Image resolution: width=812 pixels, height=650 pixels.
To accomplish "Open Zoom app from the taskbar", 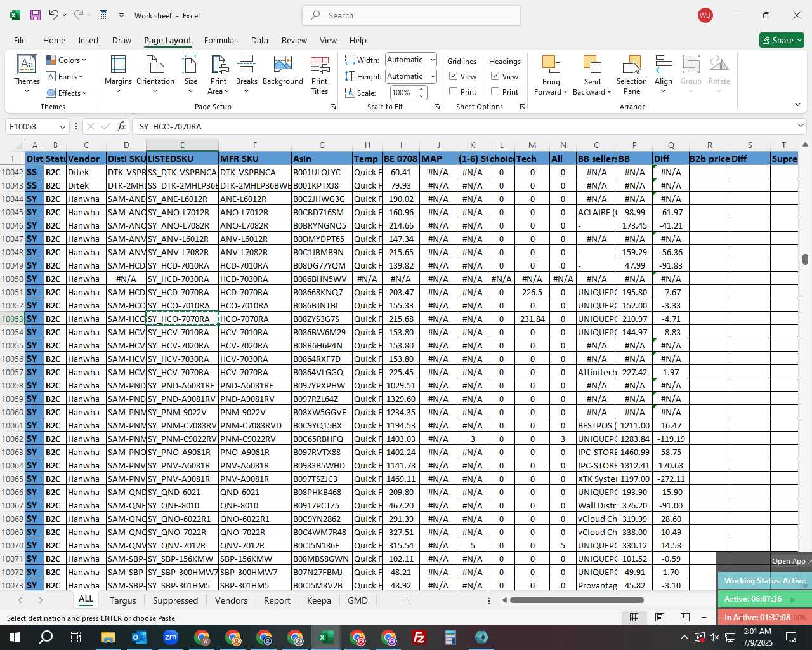I will point(170,637).
